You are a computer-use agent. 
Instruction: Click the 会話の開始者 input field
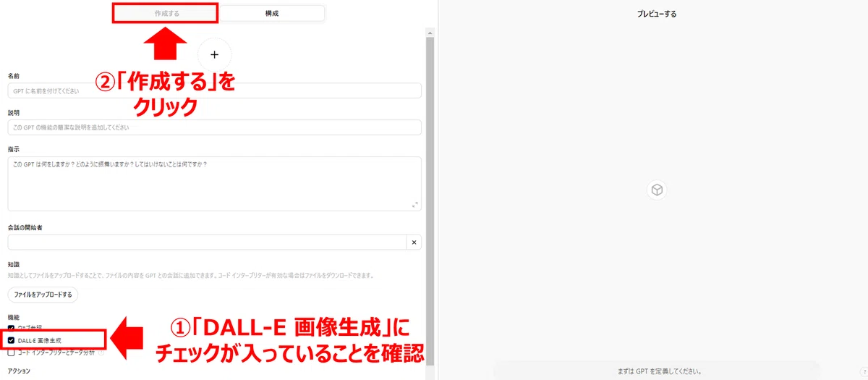tap(207, 242)
